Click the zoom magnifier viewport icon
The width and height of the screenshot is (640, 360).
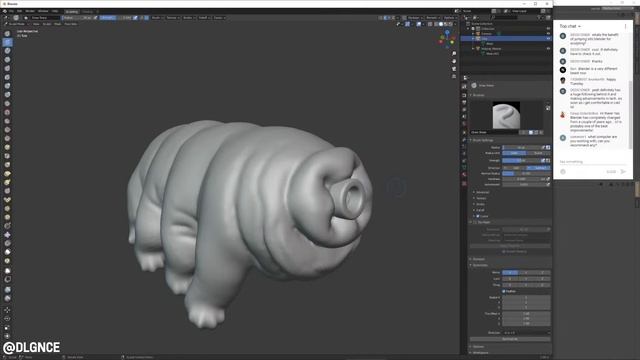pos(454,54)
